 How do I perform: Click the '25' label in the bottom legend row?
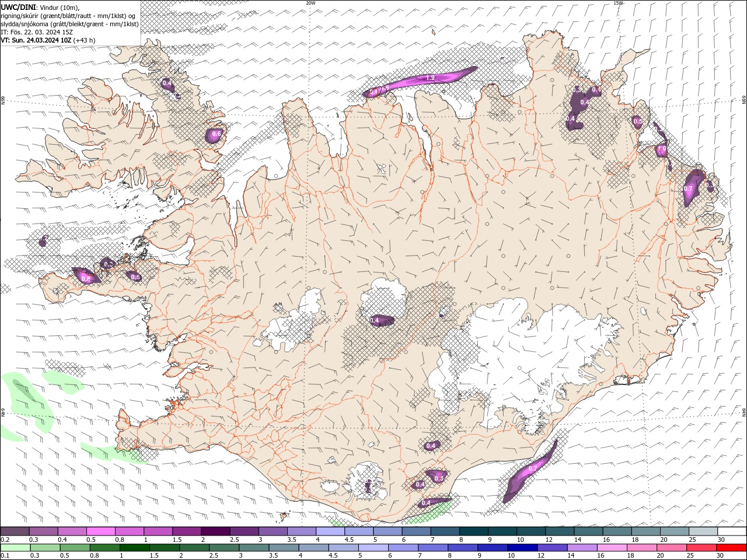click(x=690, y=556)
